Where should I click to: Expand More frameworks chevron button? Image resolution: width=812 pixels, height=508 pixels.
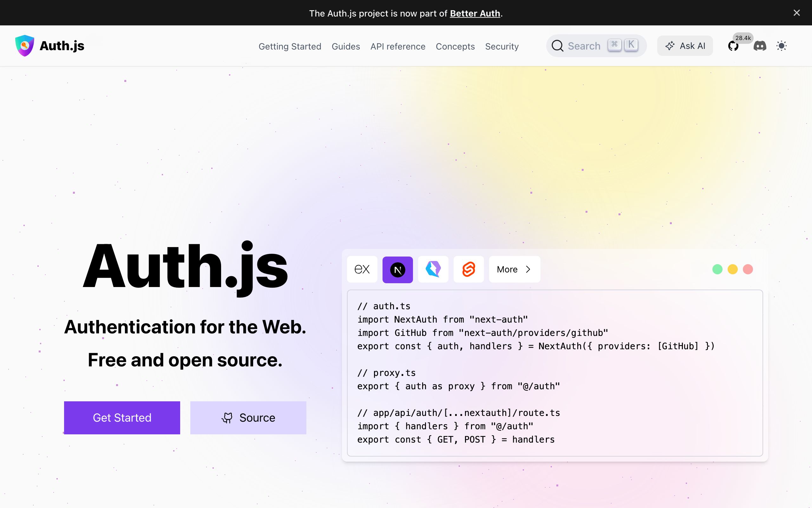click(514, 270)
